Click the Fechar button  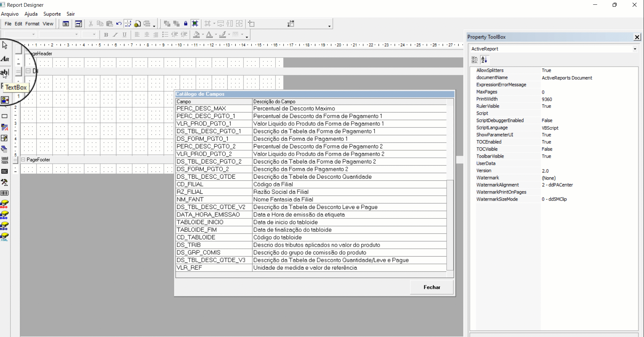(x=432, y=287)
